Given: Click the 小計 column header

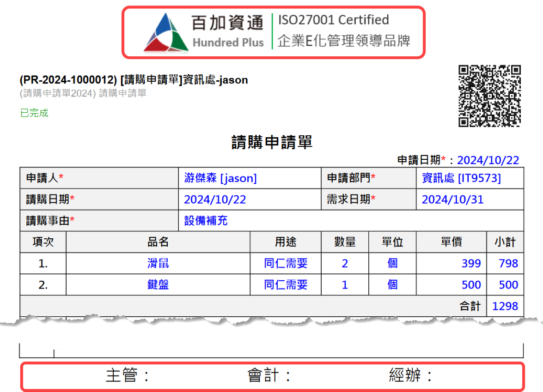Looking at the screenshot, I should [505, 242].
